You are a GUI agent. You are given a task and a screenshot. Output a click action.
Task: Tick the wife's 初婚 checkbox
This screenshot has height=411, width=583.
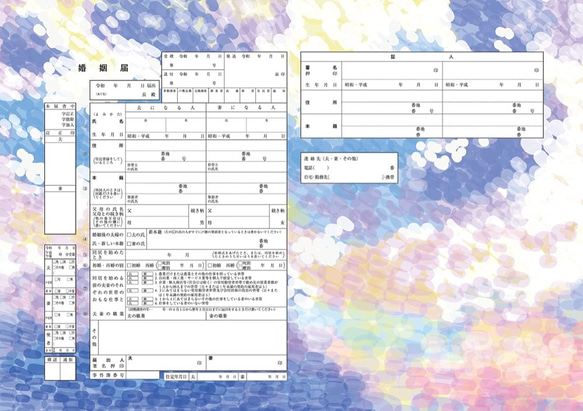[x=210, y=266]
